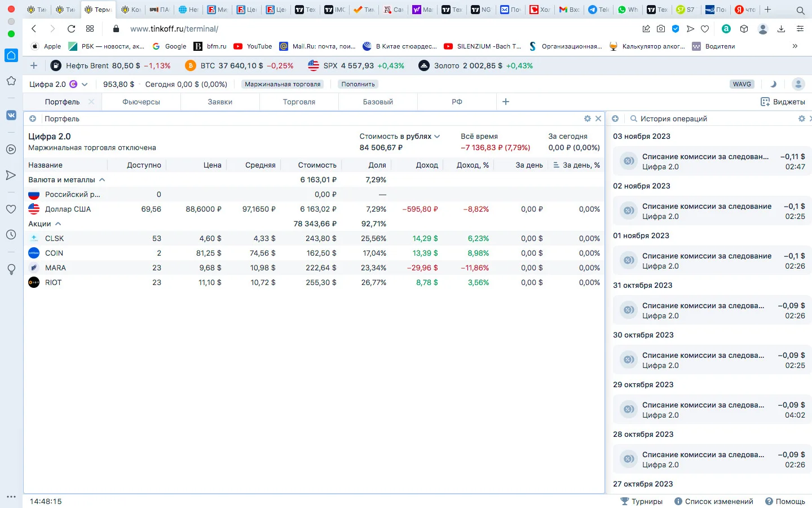Show more bookmarks with the overflow chevron
Image resolution: width=812 pixels, height=508 pixels.
tap(795, 46)
